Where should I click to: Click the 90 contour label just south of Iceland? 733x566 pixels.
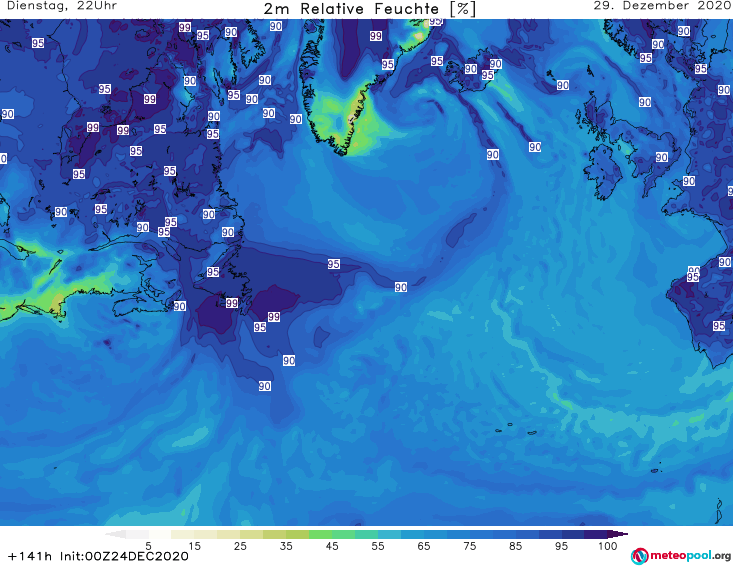click(493, 155)
